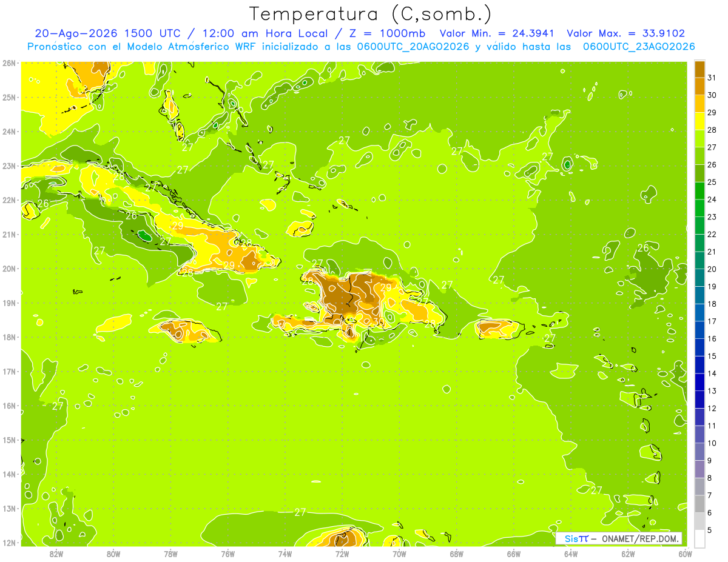Click longitude label '68W'
Image resolution: width=728 pixels, height=562 pixels.
(457, 554)
